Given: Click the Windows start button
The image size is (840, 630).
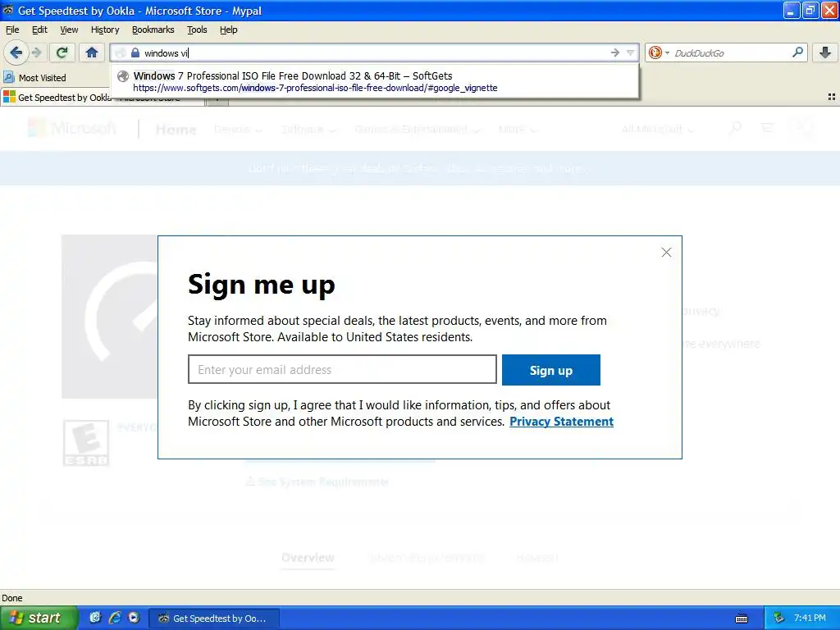Looking at the screenshot, I should click(x=39, y=618).
